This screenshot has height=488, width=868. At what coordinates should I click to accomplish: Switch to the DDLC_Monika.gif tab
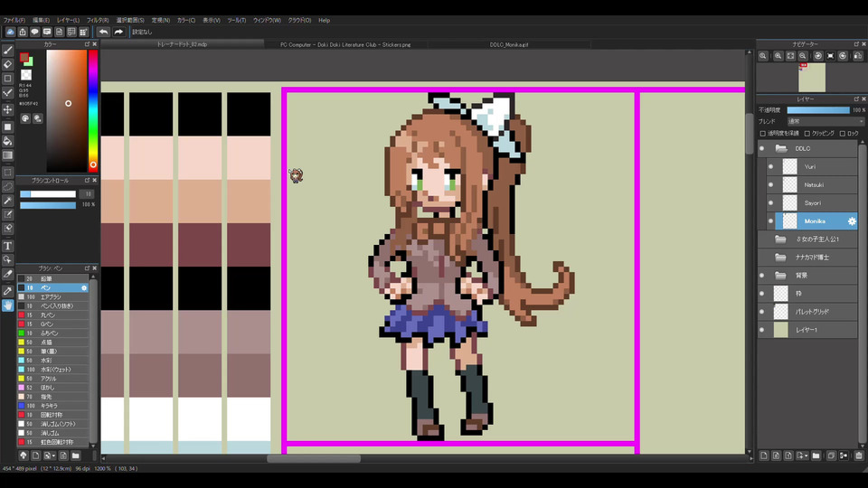click(509, 45)
